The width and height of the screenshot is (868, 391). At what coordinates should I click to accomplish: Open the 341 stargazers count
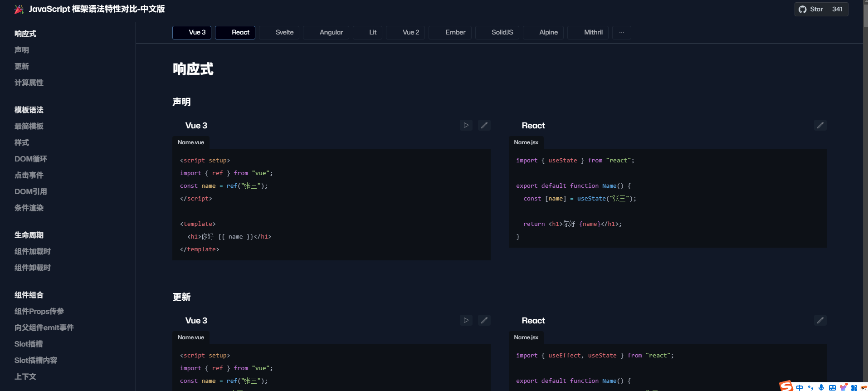[838, 10]
